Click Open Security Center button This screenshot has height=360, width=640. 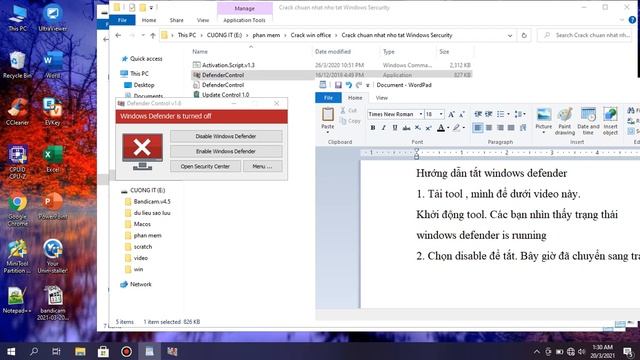pos(205,167)
